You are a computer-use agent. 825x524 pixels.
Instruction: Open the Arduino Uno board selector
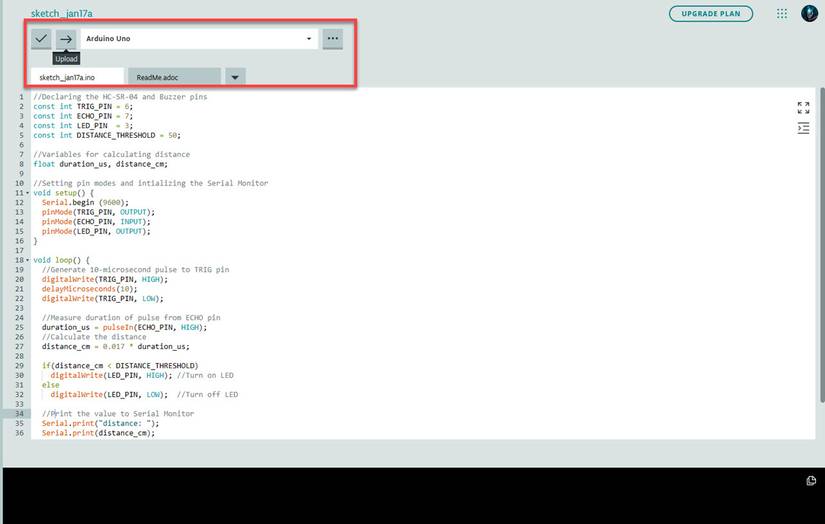coord(199,38)
